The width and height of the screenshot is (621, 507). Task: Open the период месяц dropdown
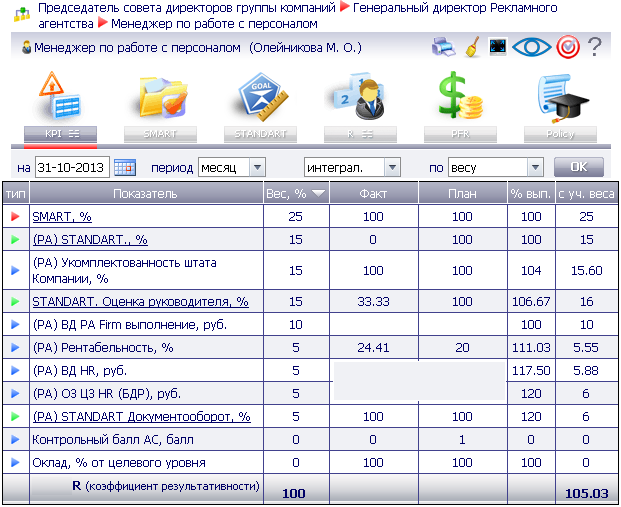click(x=232, y=168)
